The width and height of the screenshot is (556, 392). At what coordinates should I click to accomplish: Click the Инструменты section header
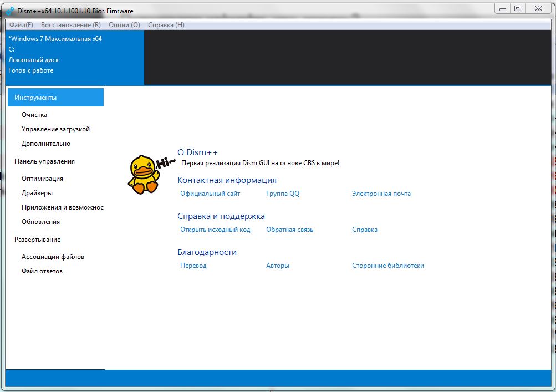(55, 97)
